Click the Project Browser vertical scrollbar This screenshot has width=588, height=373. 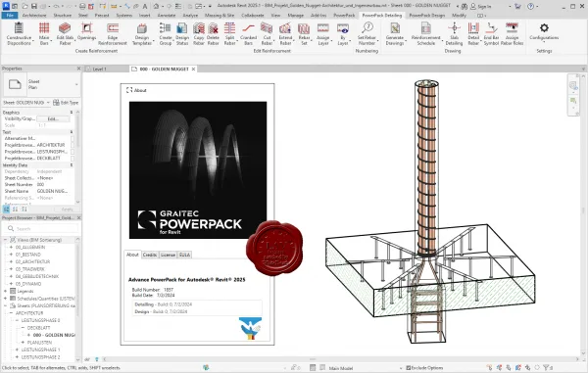point(78,299)
